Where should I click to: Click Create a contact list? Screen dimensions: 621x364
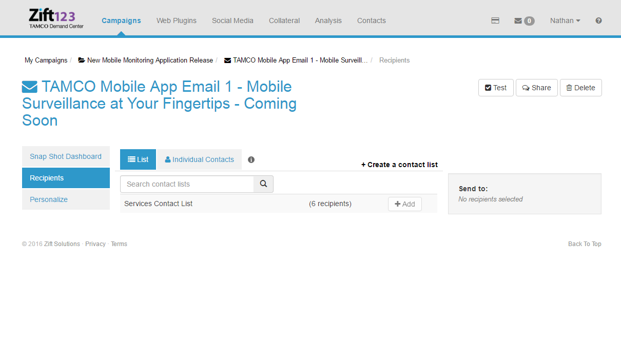pyautogui.click(x=400, y=165)
